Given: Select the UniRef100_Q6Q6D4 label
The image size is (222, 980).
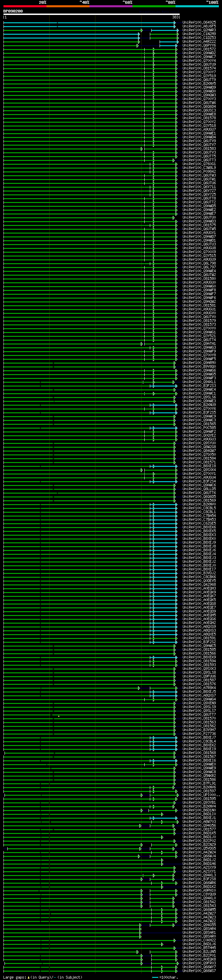Looking at the screenshot, I should [x=199, y=106].
